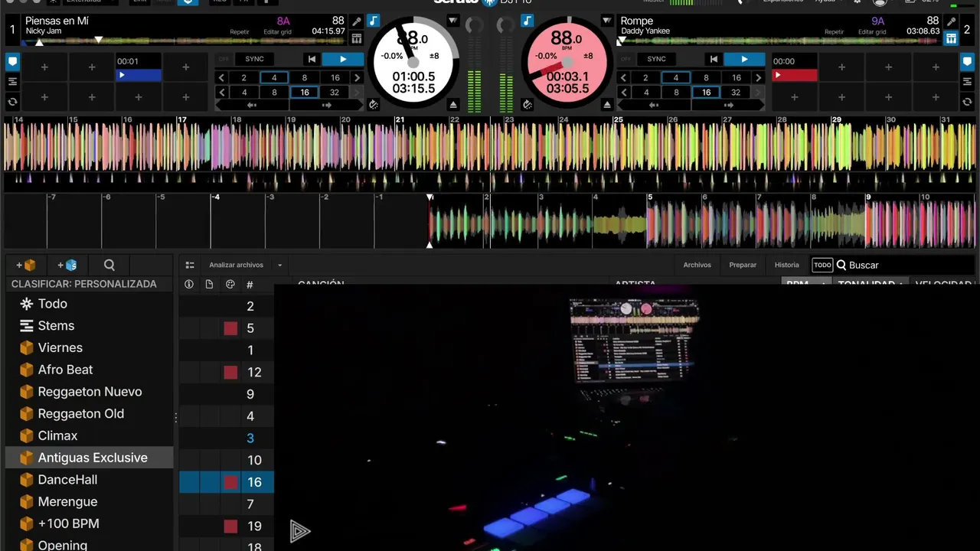This screenshot has height=551, width=980.
Task: Play deck 1 track
Action: 342,59
